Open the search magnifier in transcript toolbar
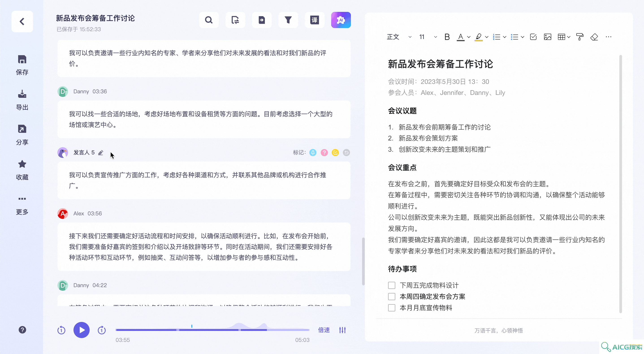The image size is (644, 354). 209,20
